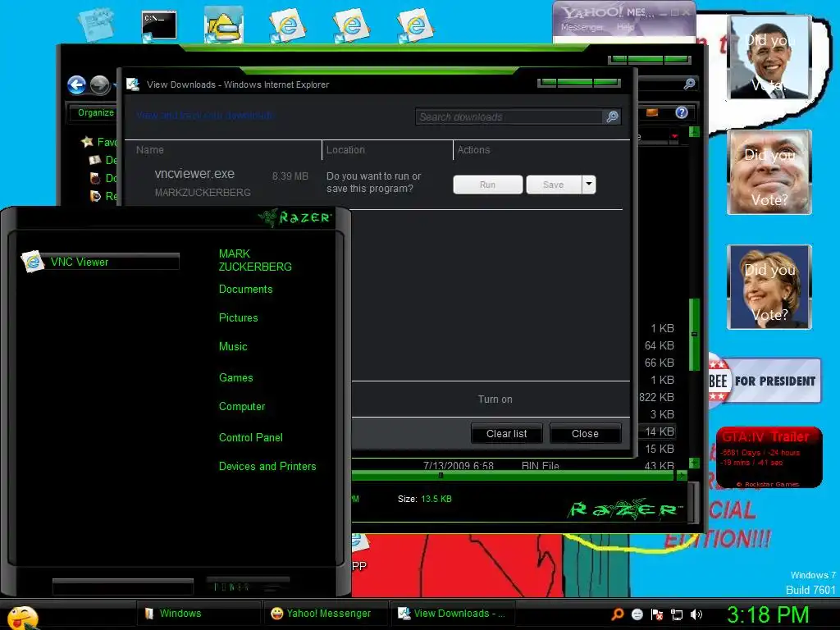The width and height of the screenshot is (840, 630).
Task: Open Help menu in Yahoo! Messenger window
Action: click(625, 27)
